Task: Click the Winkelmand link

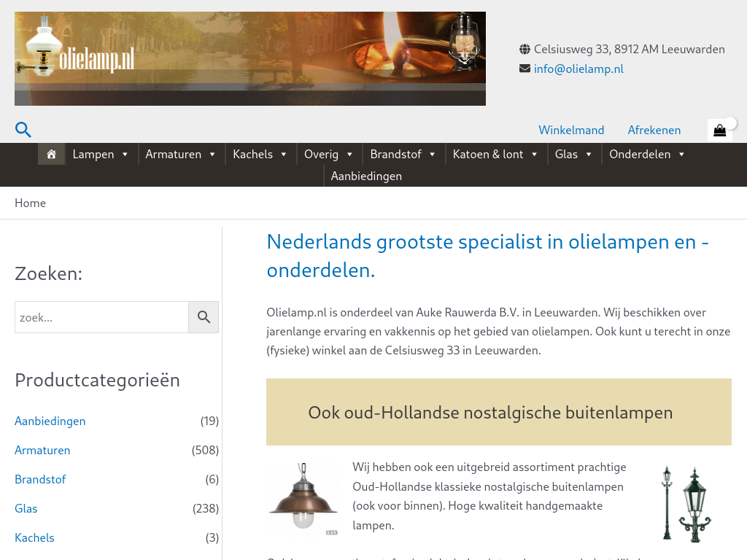Action: pos(571,130)
